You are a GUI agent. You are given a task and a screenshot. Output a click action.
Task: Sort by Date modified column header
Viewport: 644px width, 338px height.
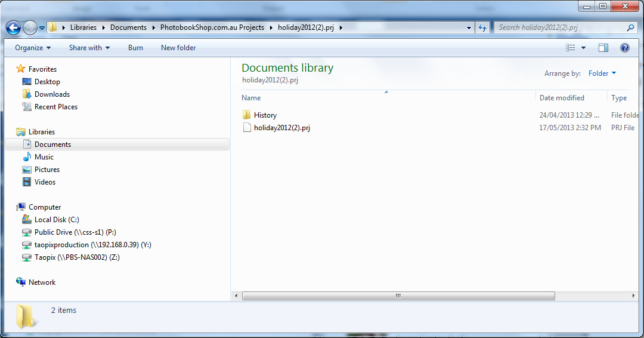pos(562,98)
